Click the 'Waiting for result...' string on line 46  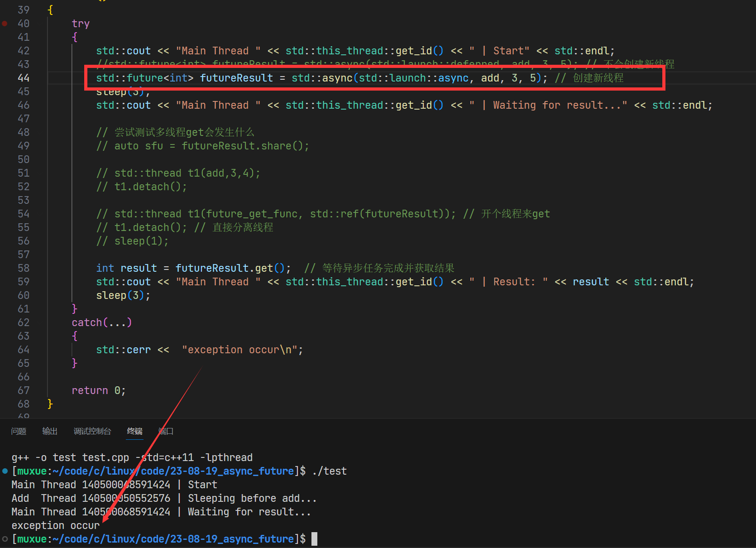[548, 105]
